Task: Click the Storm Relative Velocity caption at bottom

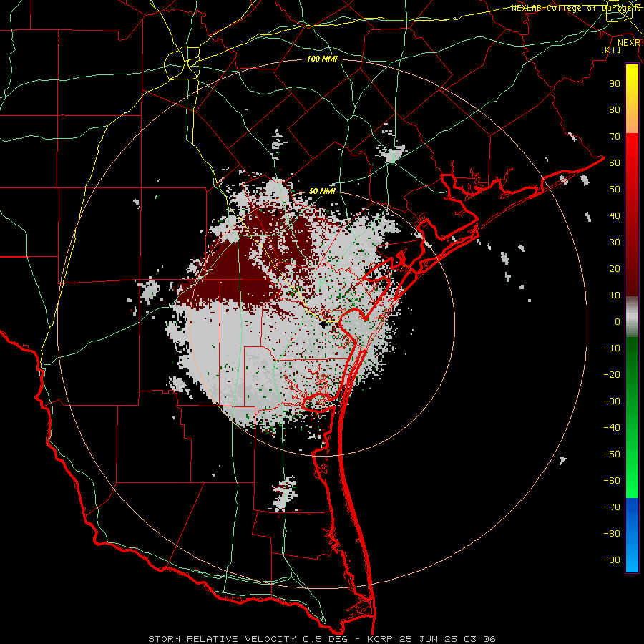Action: click(322, 639)
